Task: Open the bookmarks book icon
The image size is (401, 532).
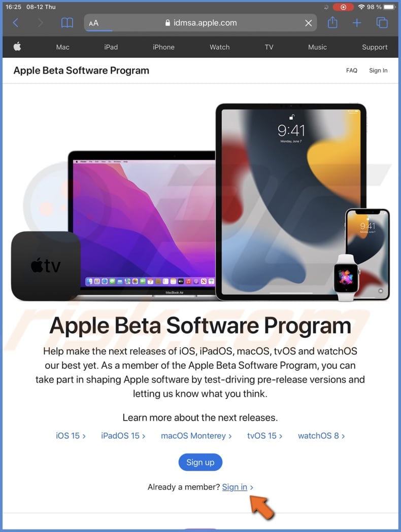Action: tap(67, 23)
